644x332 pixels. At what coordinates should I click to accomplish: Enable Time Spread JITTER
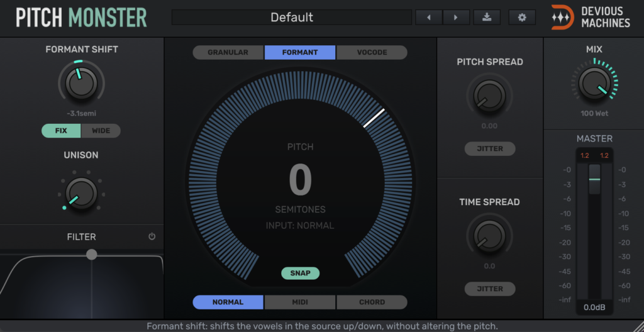pyautogui.click(x=489, y=289)
